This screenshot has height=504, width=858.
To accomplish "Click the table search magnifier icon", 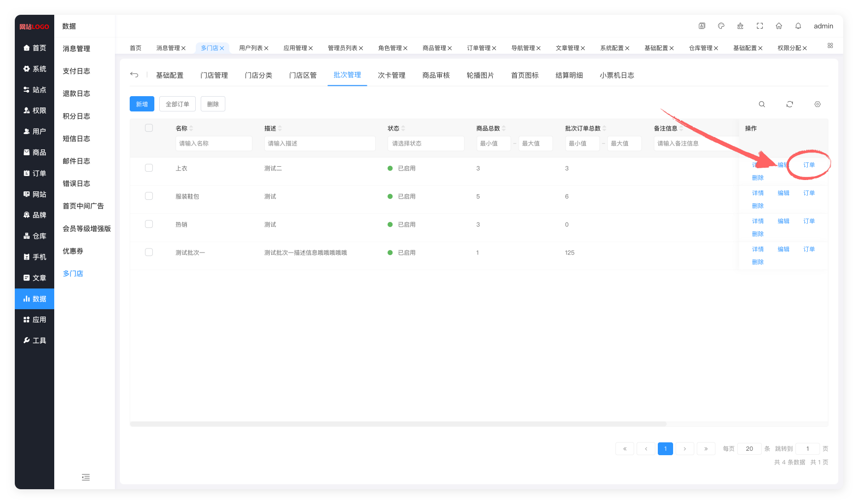I will [x=762, y=104].
